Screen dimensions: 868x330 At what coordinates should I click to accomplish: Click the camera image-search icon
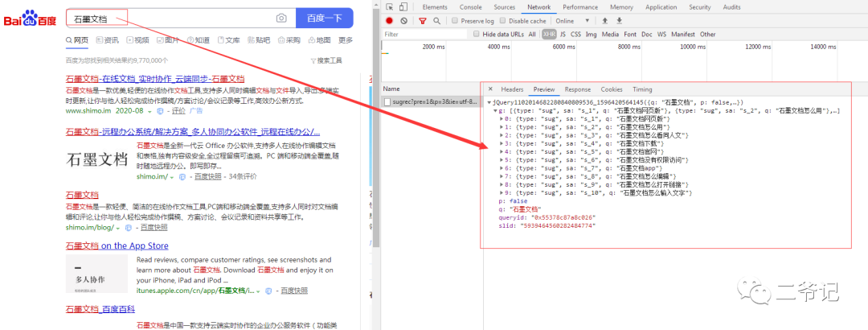(x=282, y=19)
